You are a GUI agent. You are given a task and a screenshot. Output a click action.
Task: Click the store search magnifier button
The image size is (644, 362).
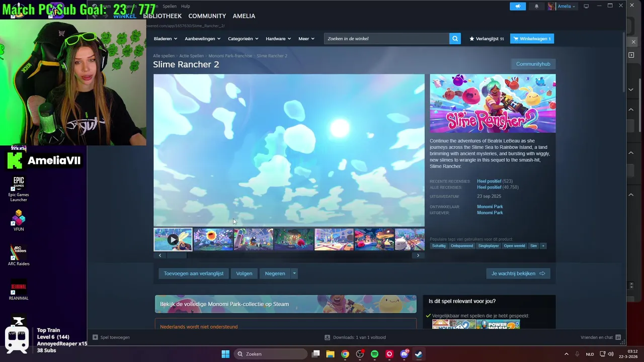455,39
